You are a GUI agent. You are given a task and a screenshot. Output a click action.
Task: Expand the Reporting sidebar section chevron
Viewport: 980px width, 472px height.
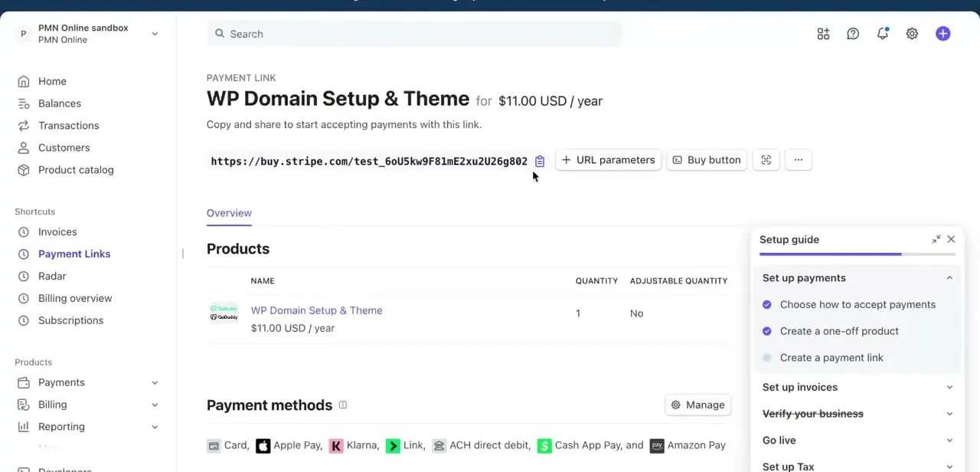[155, 427]
